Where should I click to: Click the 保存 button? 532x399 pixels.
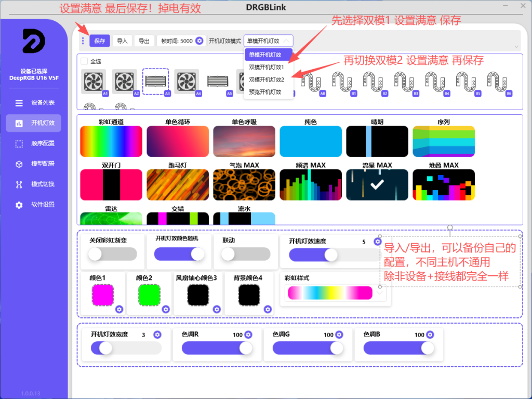pos(100,41)
